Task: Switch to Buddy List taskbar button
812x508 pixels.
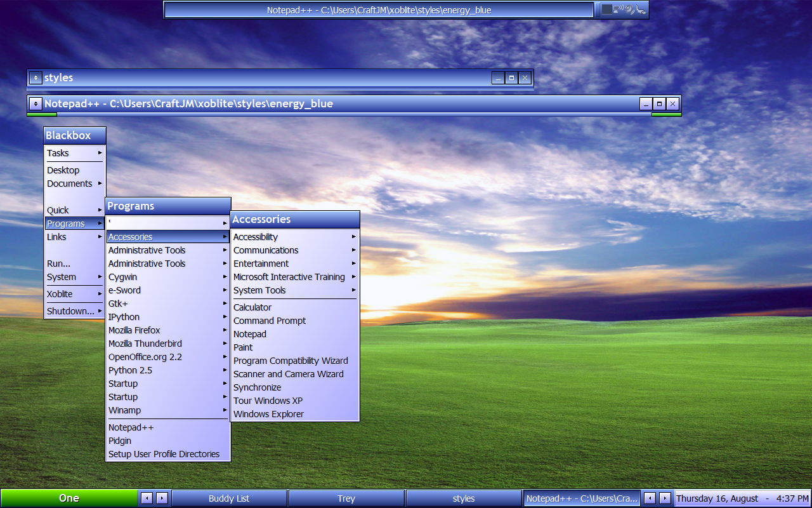Action: click(x=229, y=498)
